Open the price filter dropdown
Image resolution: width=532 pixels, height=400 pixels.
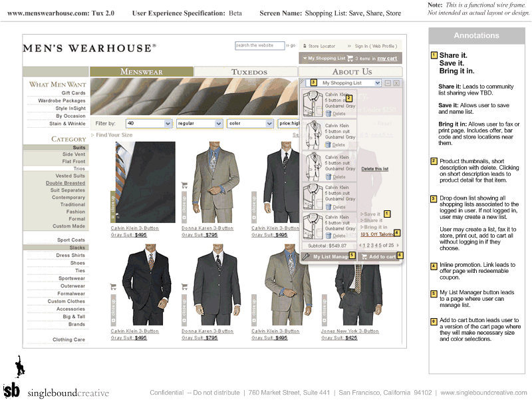pyautogui.click(x=289, y=123)
